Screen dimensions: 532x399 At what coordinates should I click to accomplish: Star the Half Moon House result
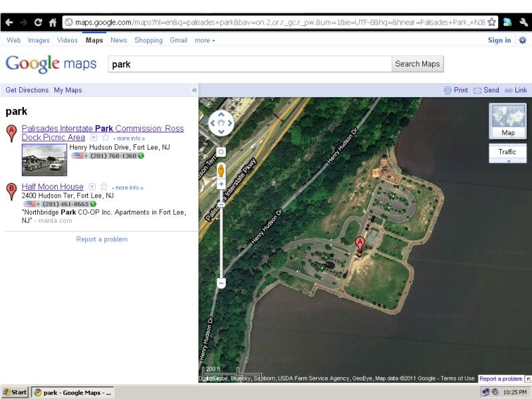coord(104,187)
